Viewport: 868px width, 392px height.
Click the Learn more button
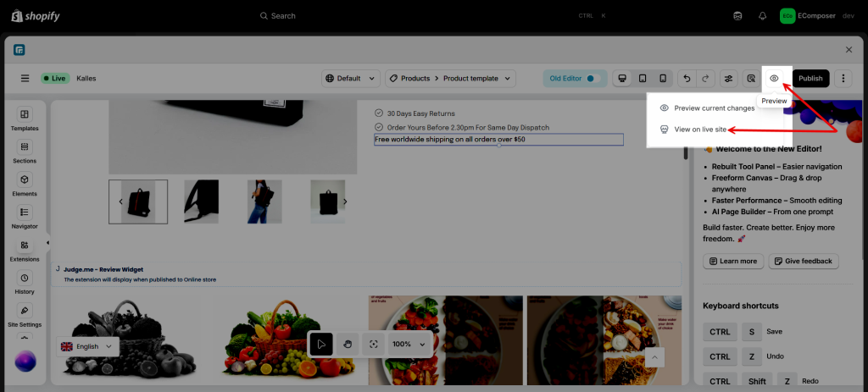coord(733,261)
